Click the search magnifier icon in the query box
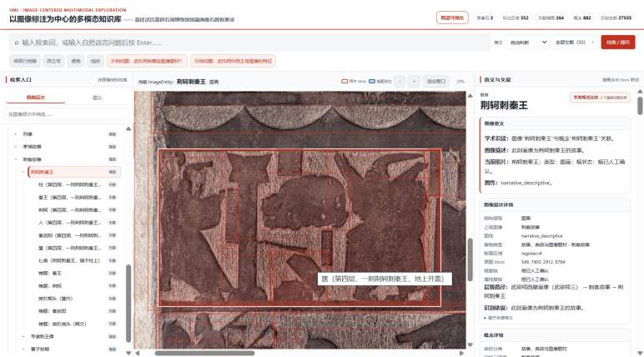 [x=17, y=43]
